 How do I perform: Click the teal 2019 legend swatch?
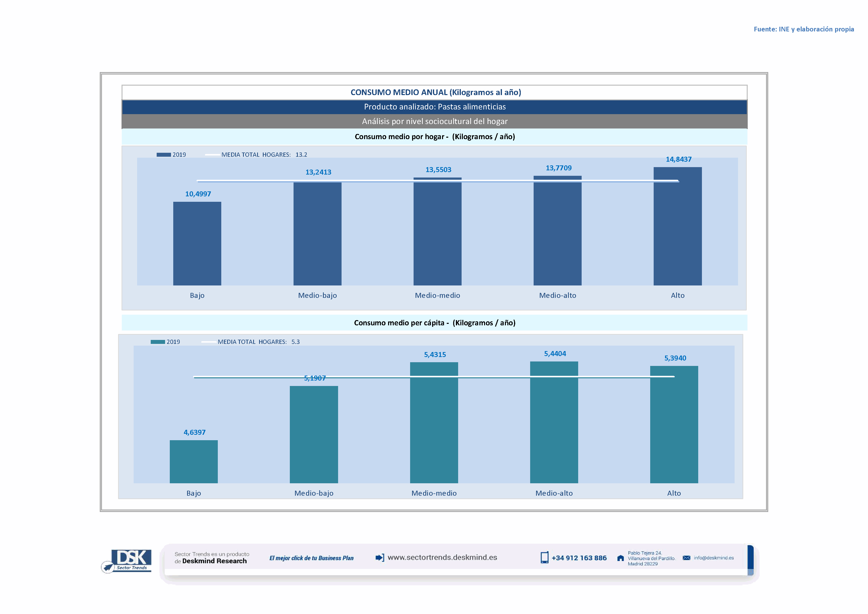[x=158, y=342]
